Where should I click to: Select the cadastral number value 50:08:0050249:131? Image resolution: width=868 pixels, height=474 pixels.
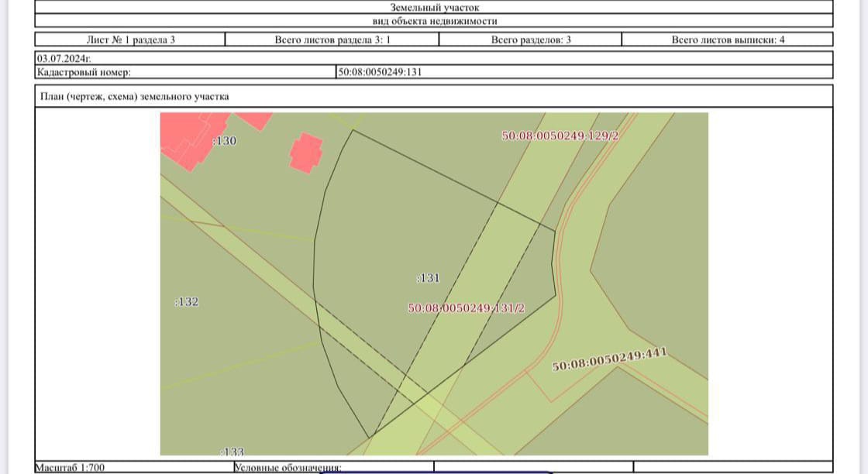coord(380,72)
